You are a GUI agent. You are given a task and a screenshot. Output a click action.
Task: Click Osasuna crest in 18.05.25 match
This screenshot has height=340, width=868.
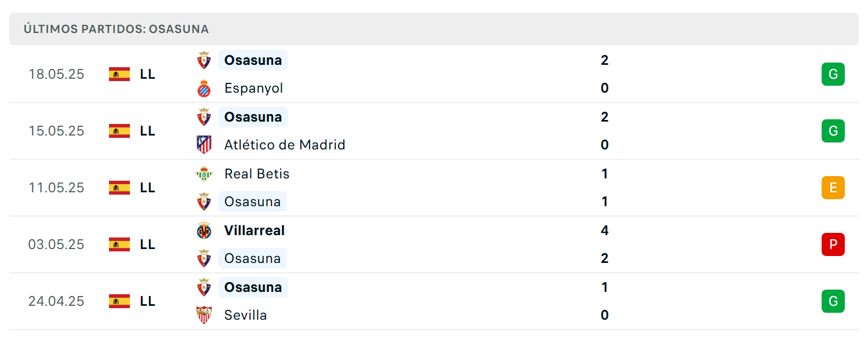click(204, 60)
